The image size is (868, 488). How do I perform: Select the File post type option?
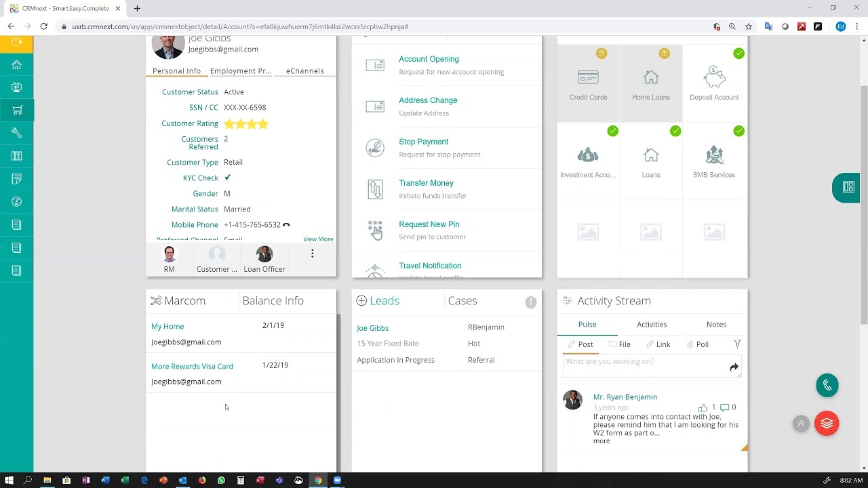pyautogui.click(x=619, y=344)
